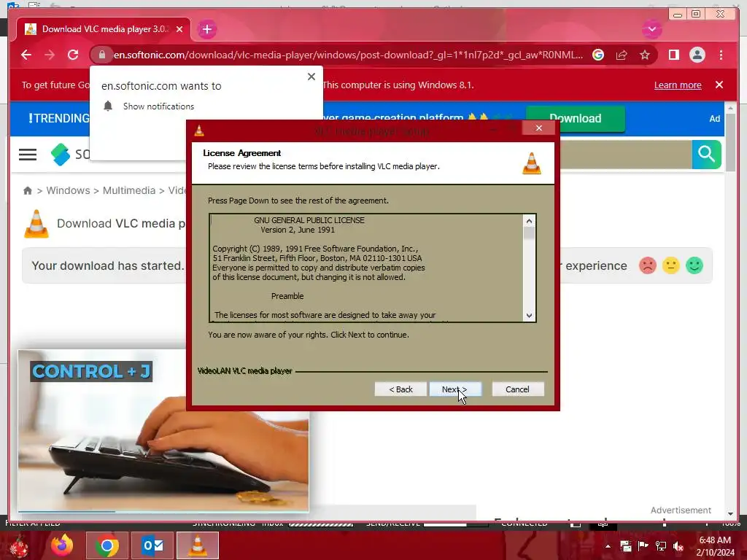Open Windows breadcrumb link
This screenshot has height=560, width=747.
[x=68, y=190]
